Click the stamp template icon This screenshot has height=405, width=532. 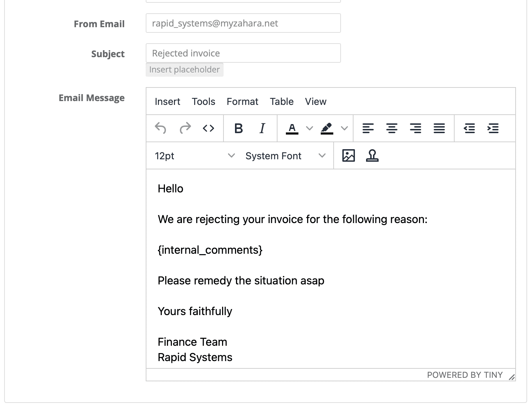(x=372, y=155)
